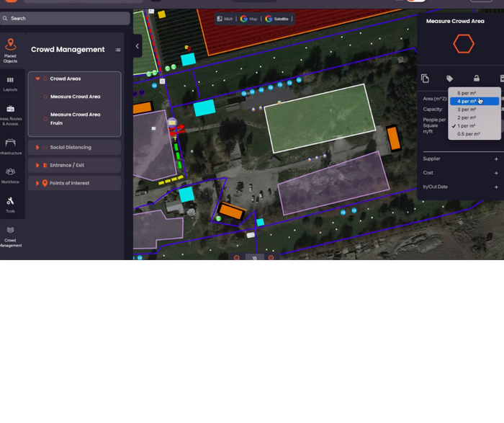The width and height of the screenshot is (504, 423).
Task: Expand the Social Distancing group
Action: point(71,147)
